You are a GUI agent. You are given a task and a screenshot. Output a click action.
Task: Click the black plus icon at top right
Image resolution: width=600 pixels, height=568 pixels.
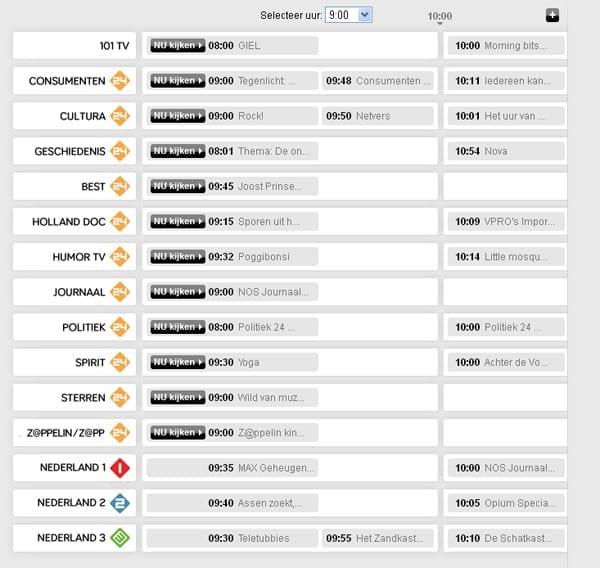click(552, 15)
